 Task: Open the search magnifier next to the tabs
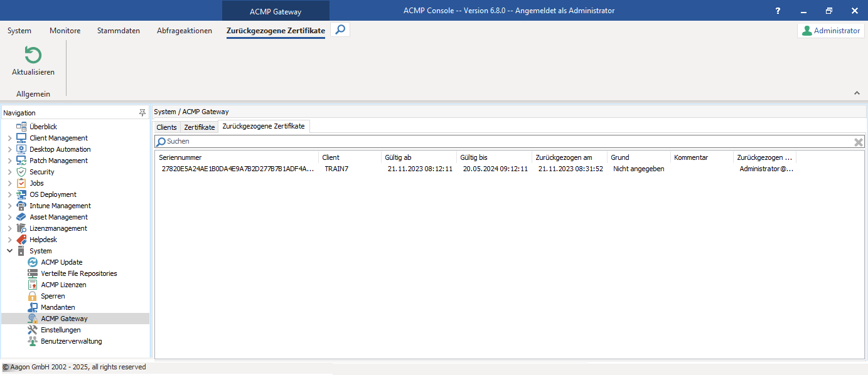tap(340, 29)
